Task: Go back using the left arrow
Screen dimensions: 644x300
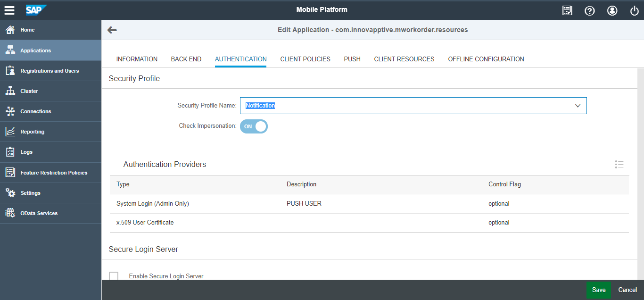Action: pyautogui.click(x=112, y=30)
